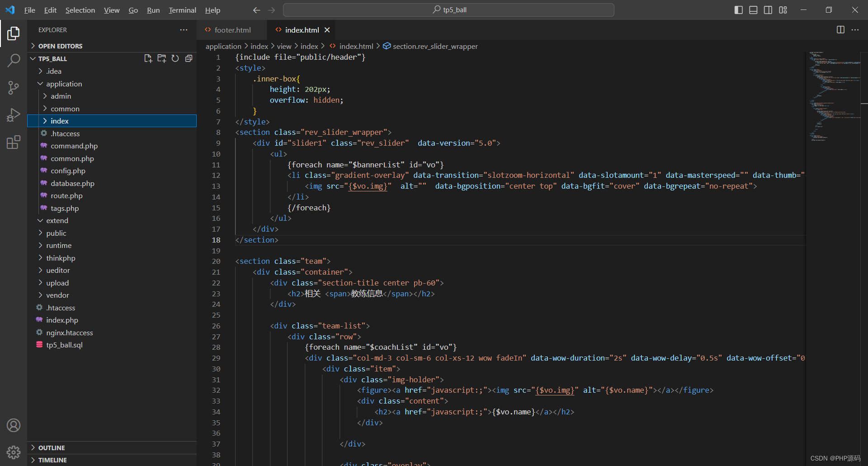Image resolution: width=868 pixels, height=466 pixels.
Task: Click the code minimap overview
Action: point(835,96)
